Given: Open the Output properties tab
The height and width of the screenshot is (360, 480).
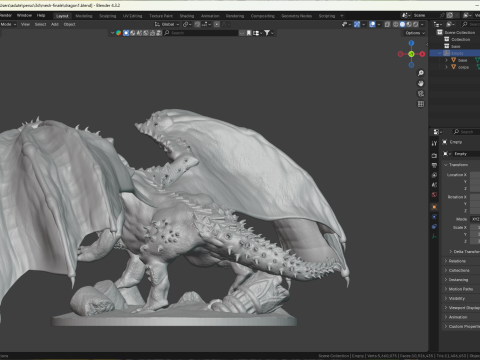Looking at the screenshot, I should coord(434,165).
